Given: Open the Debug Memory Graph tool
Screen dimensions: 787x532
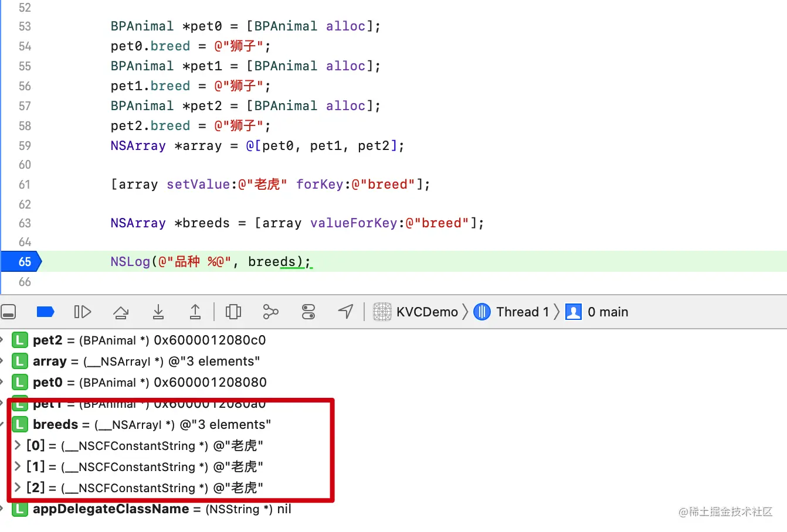Looking at the screenshot, I should click(x=270, y=312).
